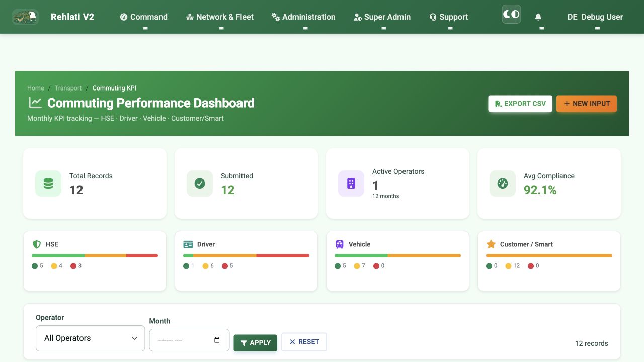
Task: Click the Total Records database icon
Action: point(48,184)
